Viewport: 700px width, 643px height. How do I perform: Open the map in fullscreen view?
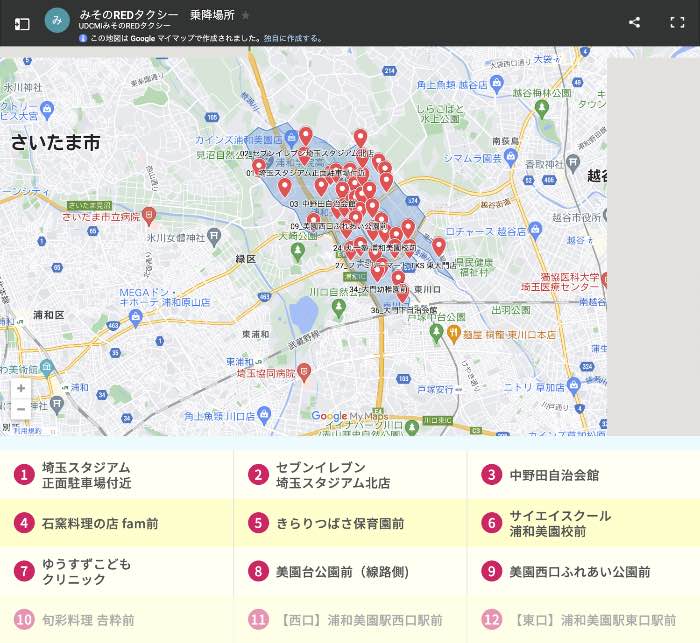click(677, 22)
